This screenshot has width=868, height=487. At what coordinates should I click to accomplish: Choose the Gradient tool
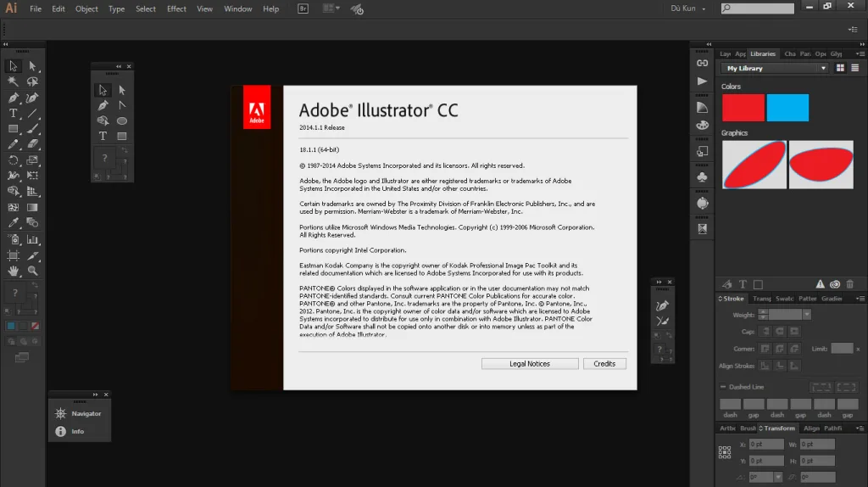coord(32,207)
